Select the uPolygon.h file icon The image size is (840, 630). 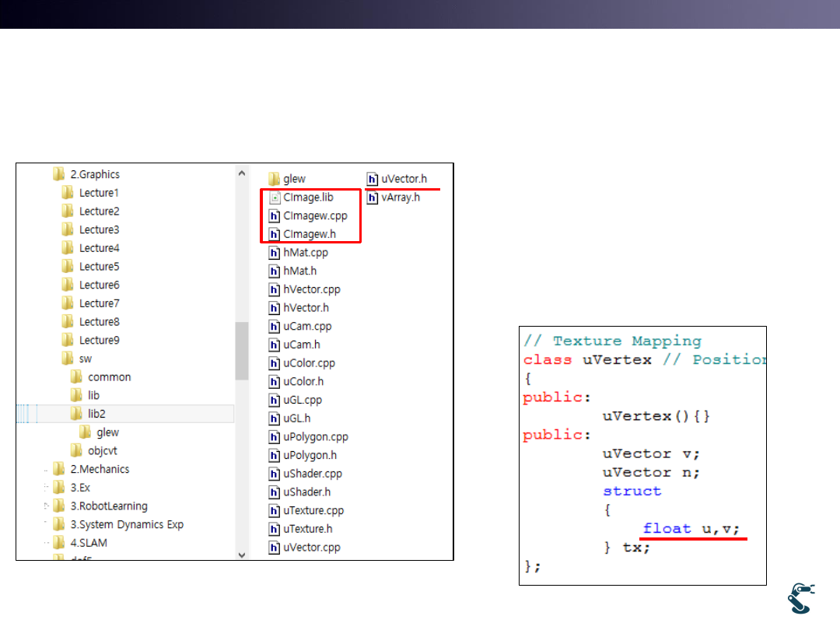[x=274, y=456]
